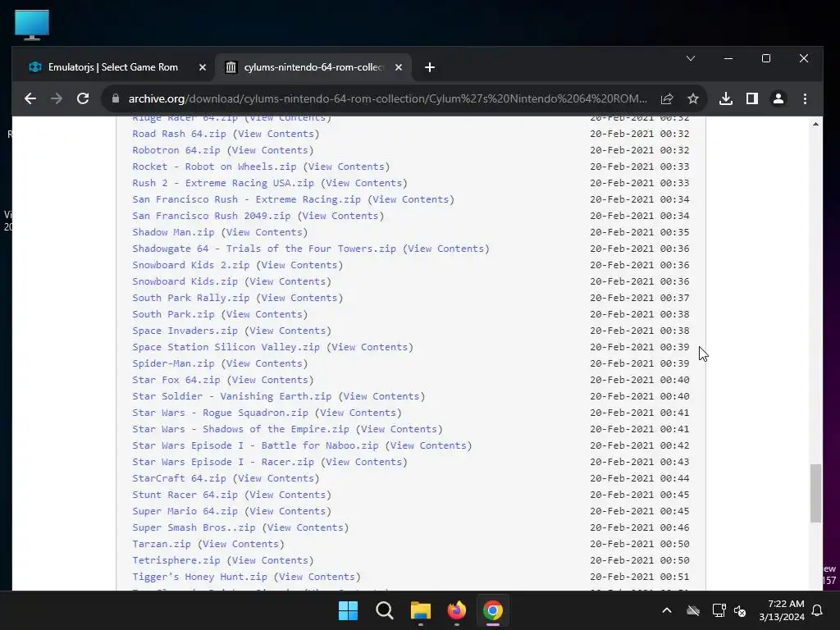Click Chrome icon in taskbar
Image resolution: width=840 pixels, height=630 pixels.
point(493,610)
